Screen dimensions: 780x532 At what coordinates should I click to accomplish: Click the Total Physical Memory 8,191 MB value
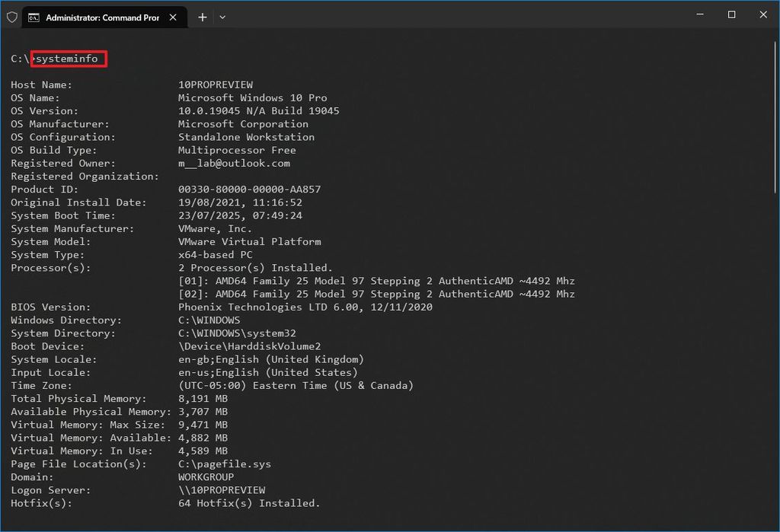coord(202,398)
